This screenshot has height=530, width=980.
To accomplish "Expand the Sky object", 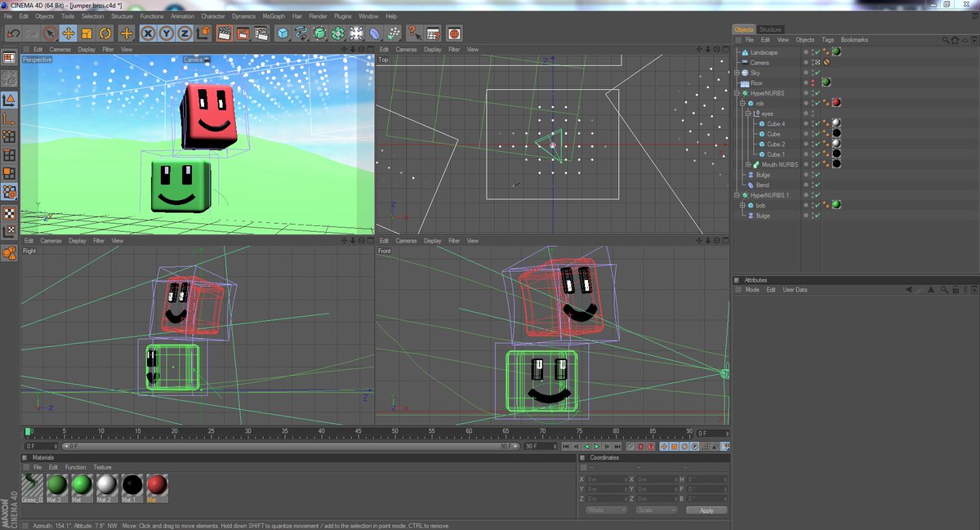I will click(x=737, y=73).
